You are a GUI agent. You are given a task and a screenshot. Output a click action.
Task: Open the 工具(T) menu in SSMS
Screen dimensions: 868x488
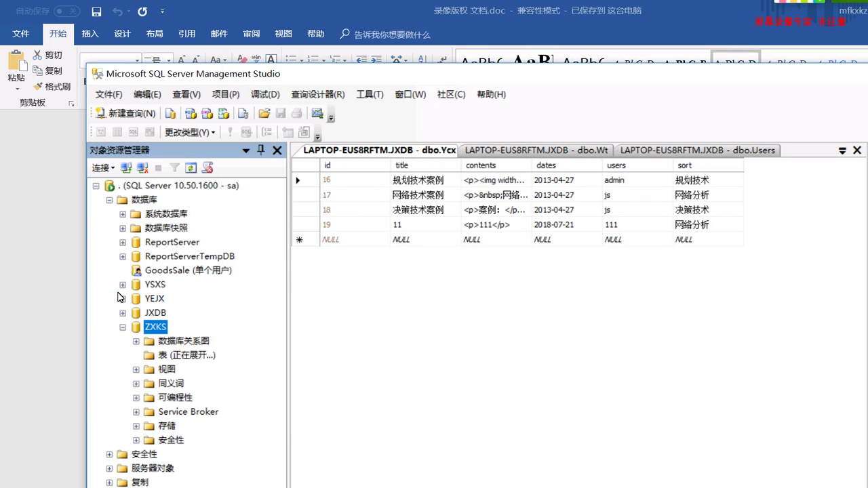370,94
